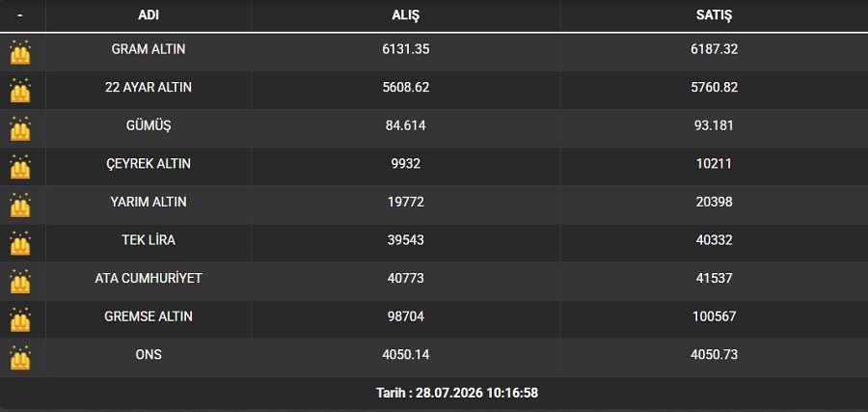Select the GRAM ALTIN row name
Image resolution: width=868 pixels, height=412 pixels.
(149, 49)
